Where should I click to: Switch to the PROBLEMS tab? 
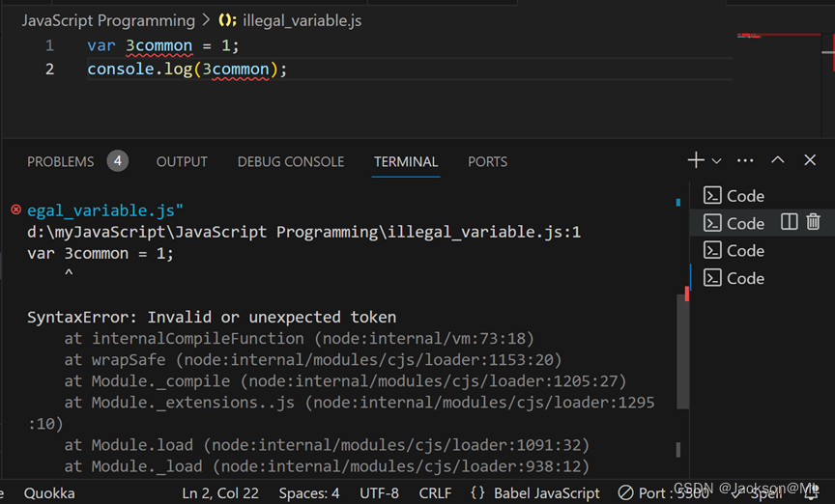pos(61,161)
